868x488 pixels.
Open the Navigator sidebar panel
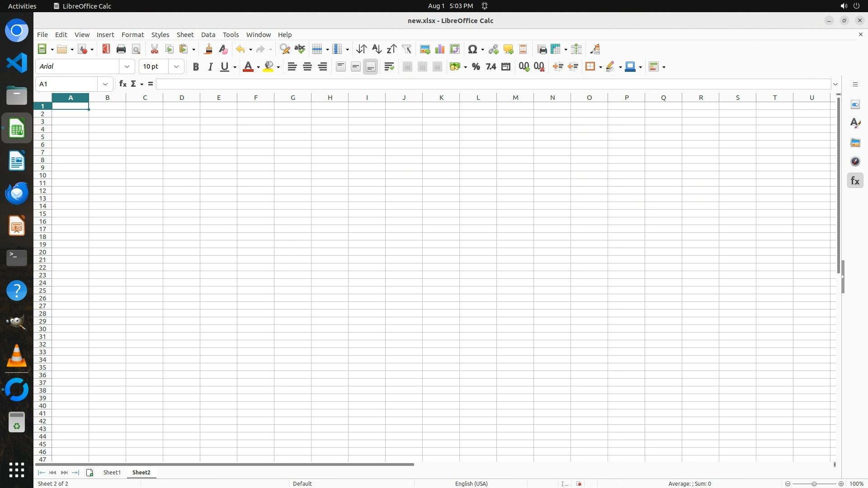pyautogui.click(x=855, y=162)
